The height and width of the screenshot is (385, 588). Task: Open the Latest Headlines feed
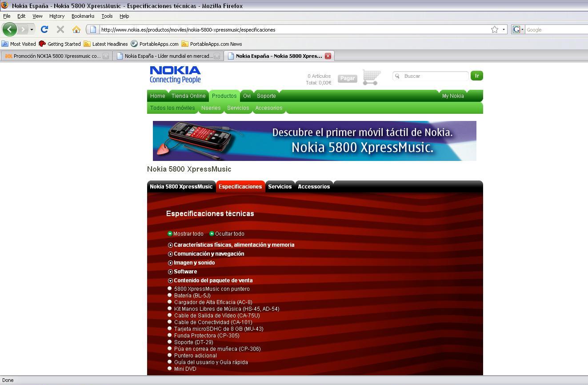click(106, 44)
